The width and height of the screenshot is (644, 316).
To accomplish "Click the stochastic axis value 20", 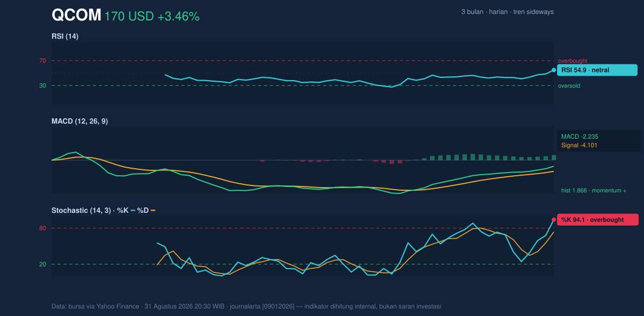I will pyautogui.click(x=42, y=264).
